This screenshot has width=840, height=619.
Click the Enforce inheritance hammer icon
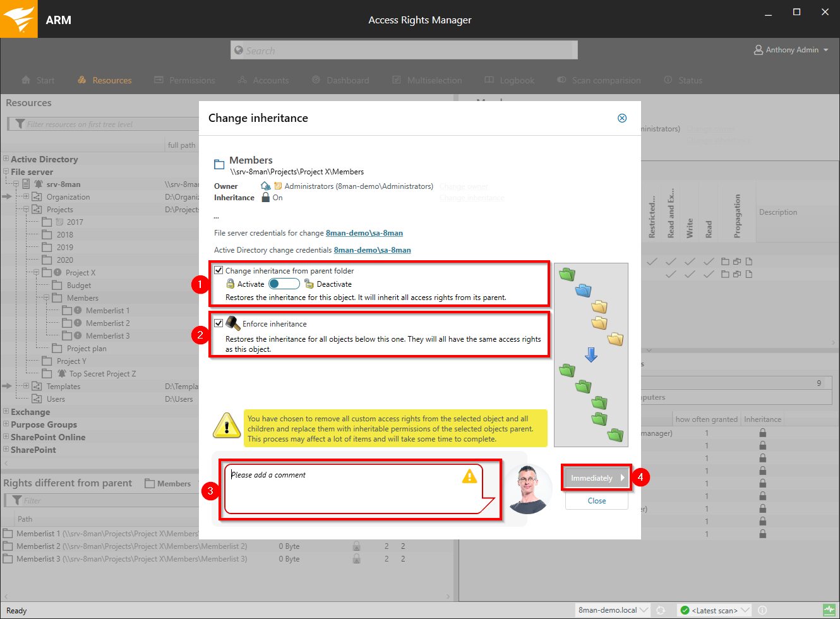tap(232, 323)
